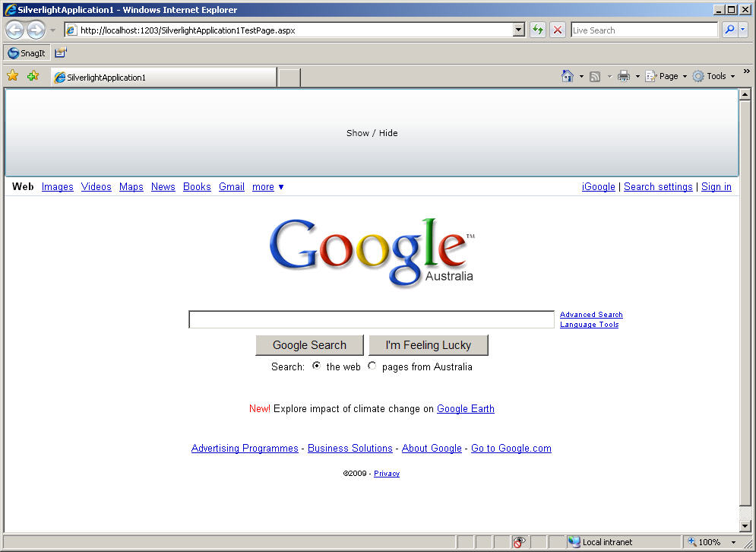Open the About Google link
756x552 pixels.
coord(432,449)
